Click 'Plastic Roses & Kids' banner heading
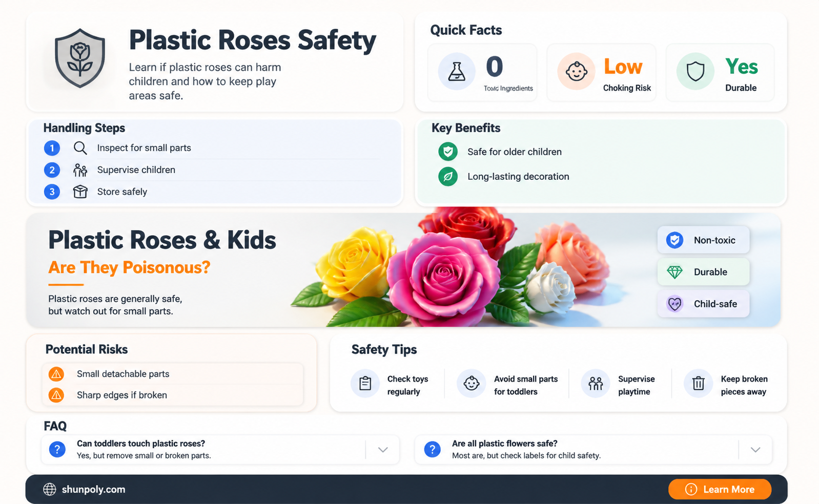819x504 pixels. coord(162,240)
